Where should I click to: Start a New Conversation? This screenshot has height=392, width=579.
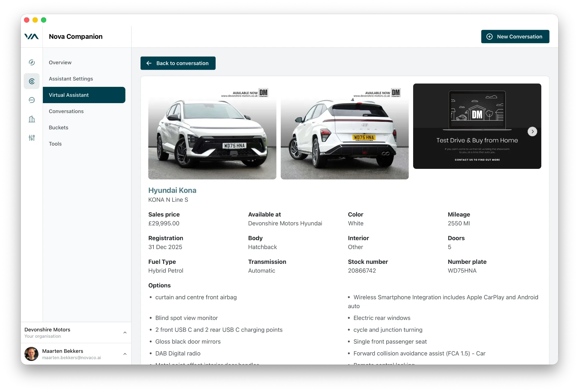(x=515, y=36)
